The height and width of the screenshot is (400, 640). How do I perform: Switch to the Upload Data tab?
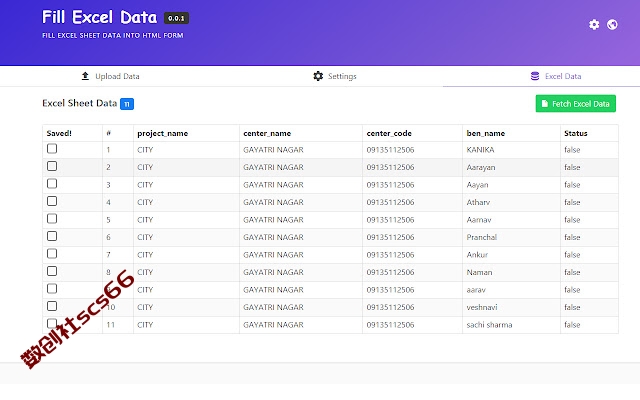(110, 76)
